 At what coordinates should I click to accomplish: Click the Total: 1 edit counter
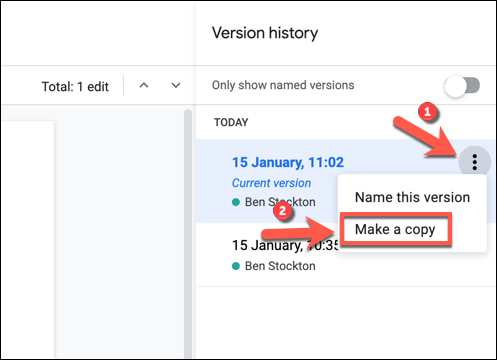coord(75,87)
